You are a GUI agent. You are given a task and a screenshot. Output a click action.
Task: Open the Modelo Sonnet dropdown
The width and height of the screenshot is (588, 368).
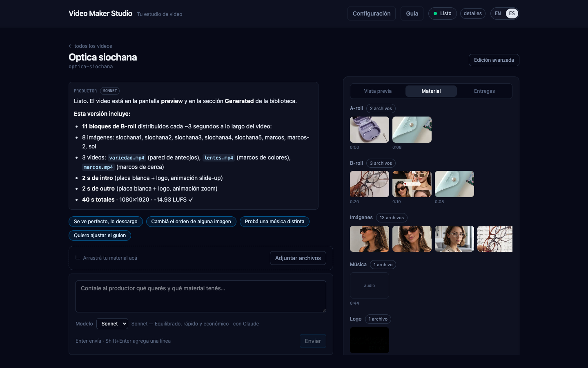[112, 324]
